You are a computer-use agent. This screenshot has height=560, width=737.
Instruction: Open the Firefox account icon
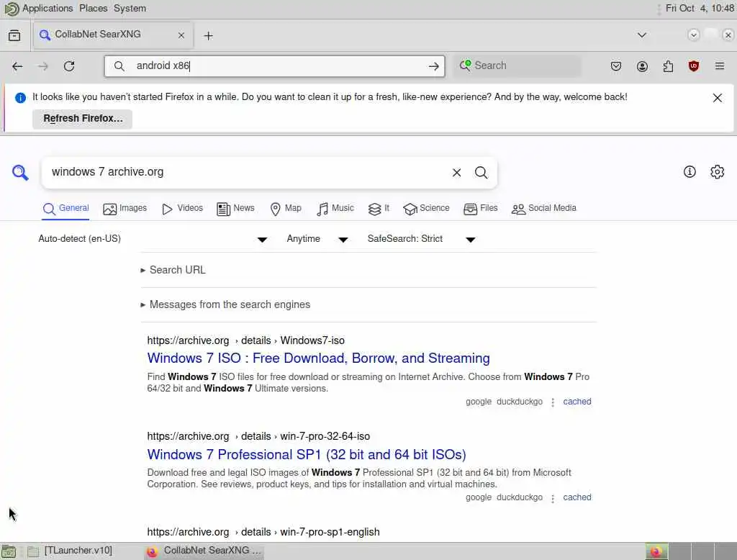click(642, 66)
